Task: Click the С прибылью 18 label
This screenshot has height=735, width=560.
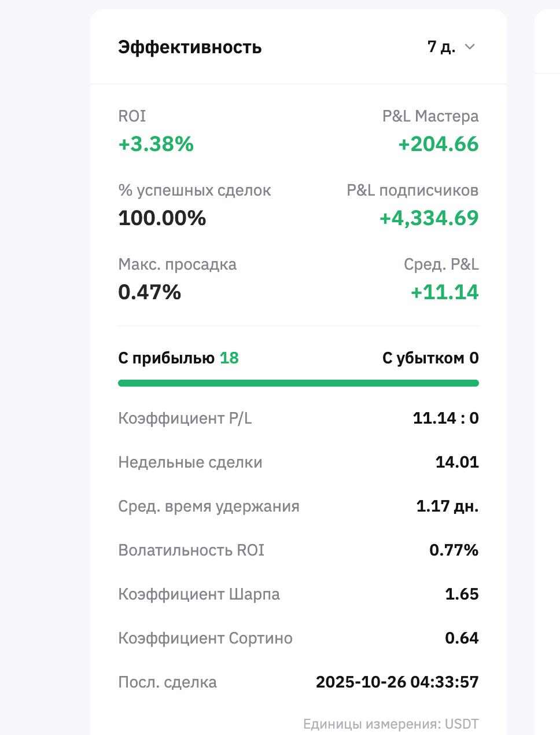Action: (178, 358)
